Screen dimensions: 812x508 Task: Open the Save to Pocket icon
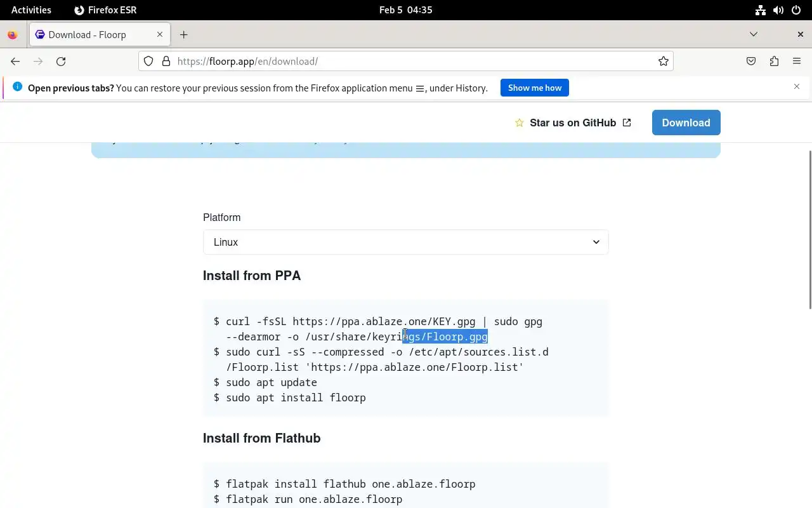[x=751, y=61]
